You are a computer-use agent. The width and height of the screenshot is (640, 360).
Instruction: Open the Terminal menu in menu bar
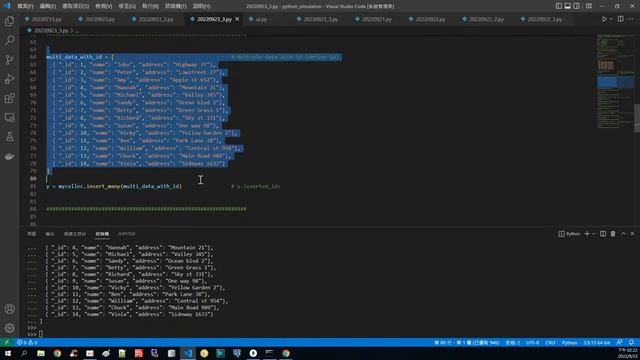176,6
